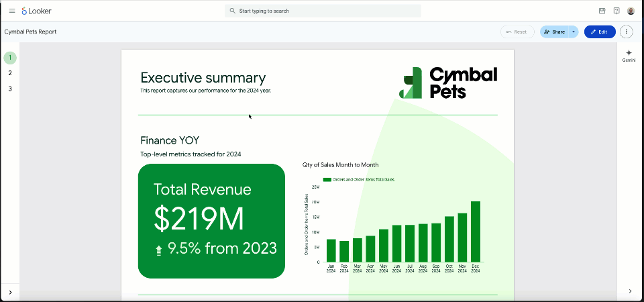Screen dimensions: 644x302
Task: Open the three-dot more options menu
Action: tap(626, 32)
